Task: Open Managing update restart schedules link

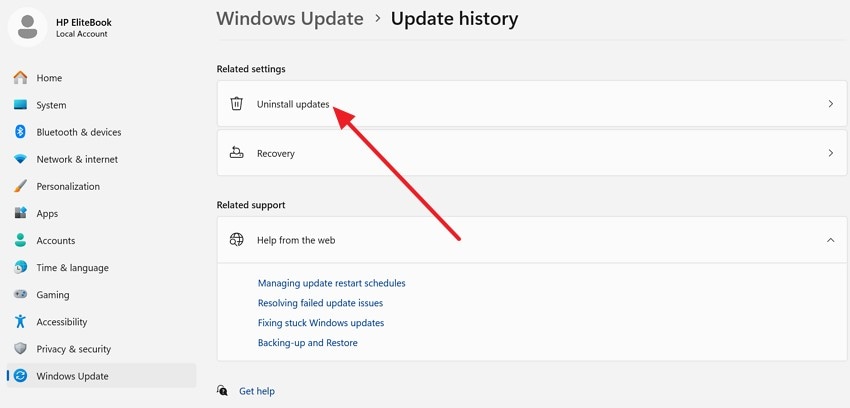Action: [332, 283]
